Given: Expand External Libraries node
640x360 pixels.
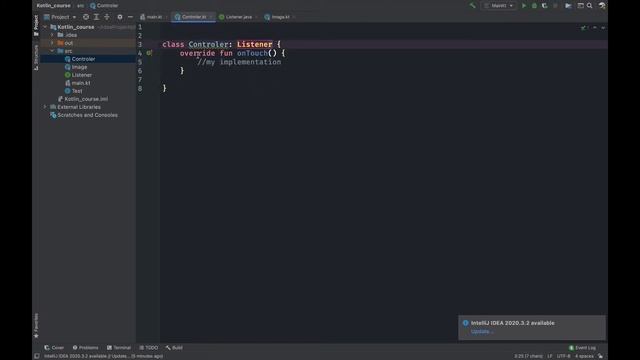Looking at the screenshot, I should tap(45, 107).
